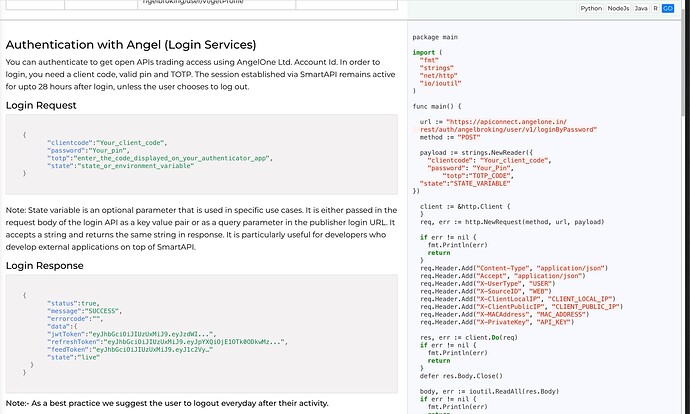Click the X-ClientPublicIP header line
The height and width of the screenshot is (414, 690).
click(x=521, y=307)
